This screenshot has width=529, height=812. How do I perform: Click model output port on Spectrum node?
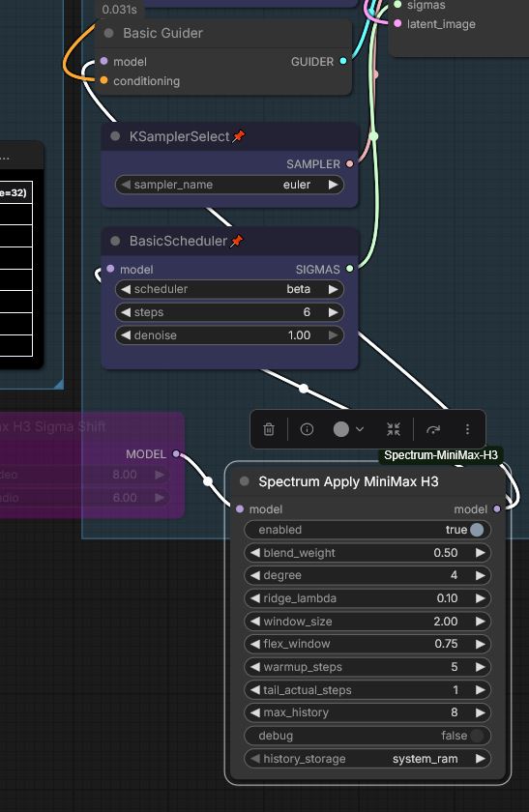(497, 509)
